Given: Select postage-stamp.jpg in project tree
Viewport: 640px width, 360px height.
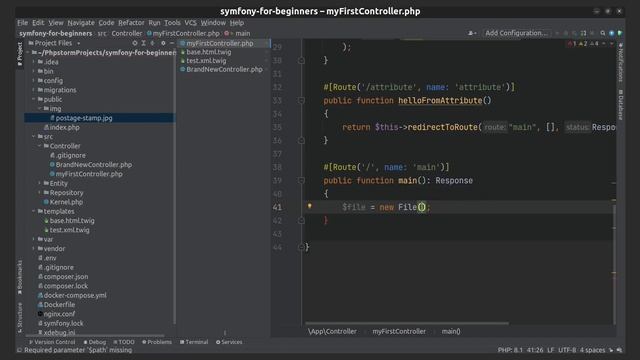Looking at the screenshot, I should point(84,118).
